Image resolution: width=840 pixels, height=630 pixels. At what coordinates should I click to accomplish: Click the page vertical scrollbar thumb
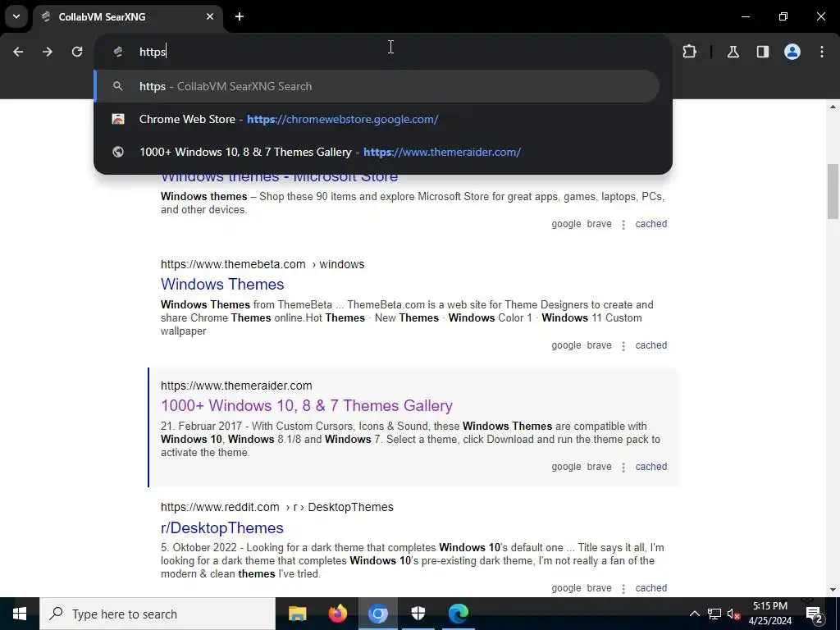click(x=833, y=191)
